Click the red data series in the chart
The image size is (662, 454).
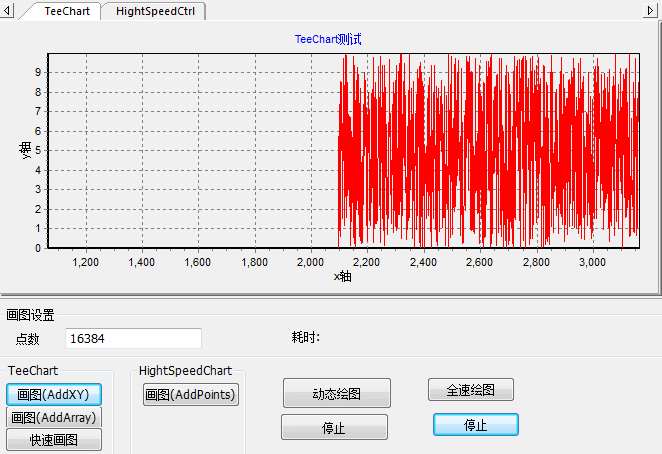point(486,152)
